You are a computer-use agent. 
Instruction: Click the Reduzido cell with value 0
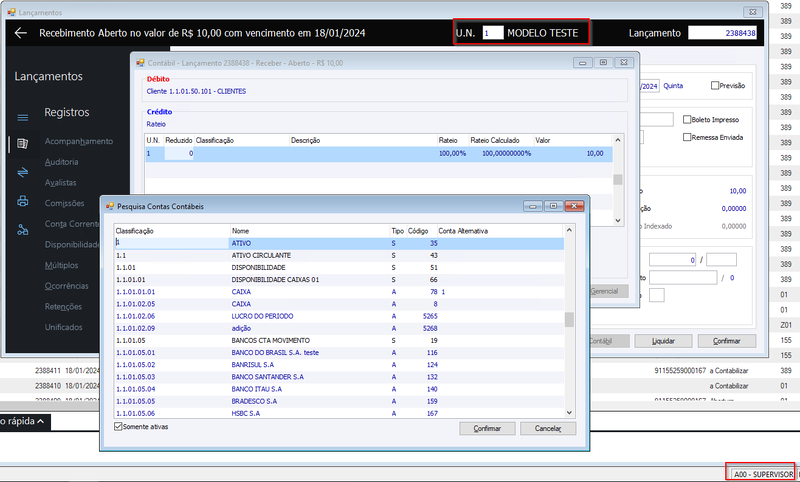click(x=179, y=154)
